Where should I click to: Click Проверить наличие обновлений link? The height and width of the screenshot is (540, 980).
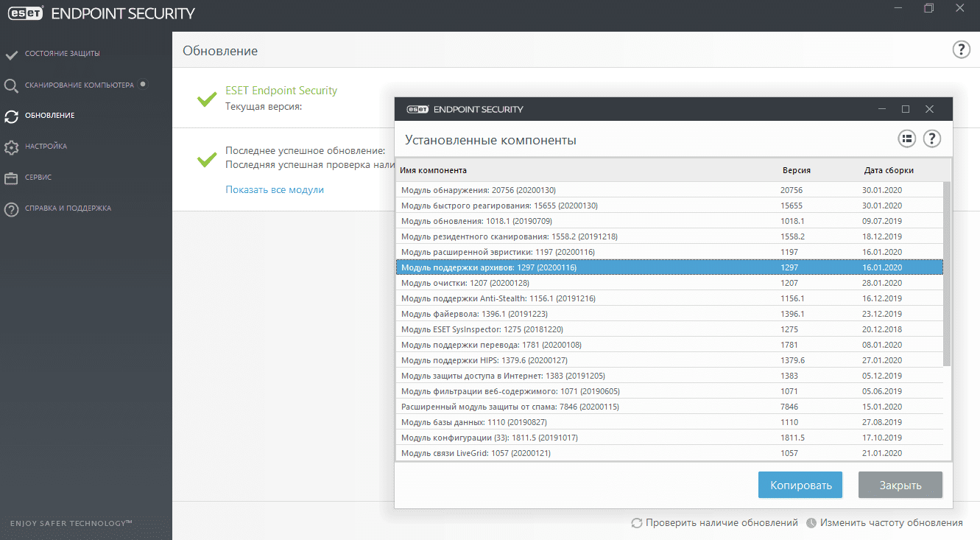[722, 523]
